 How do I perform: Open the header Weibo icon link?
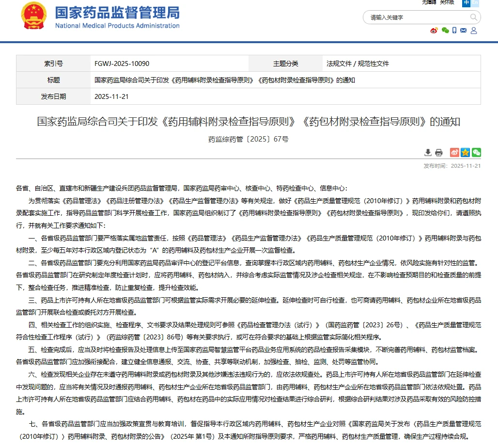434,31
